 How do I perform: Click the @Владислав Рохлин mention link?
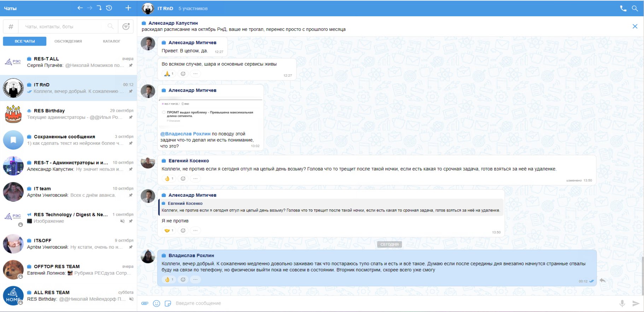185,134
